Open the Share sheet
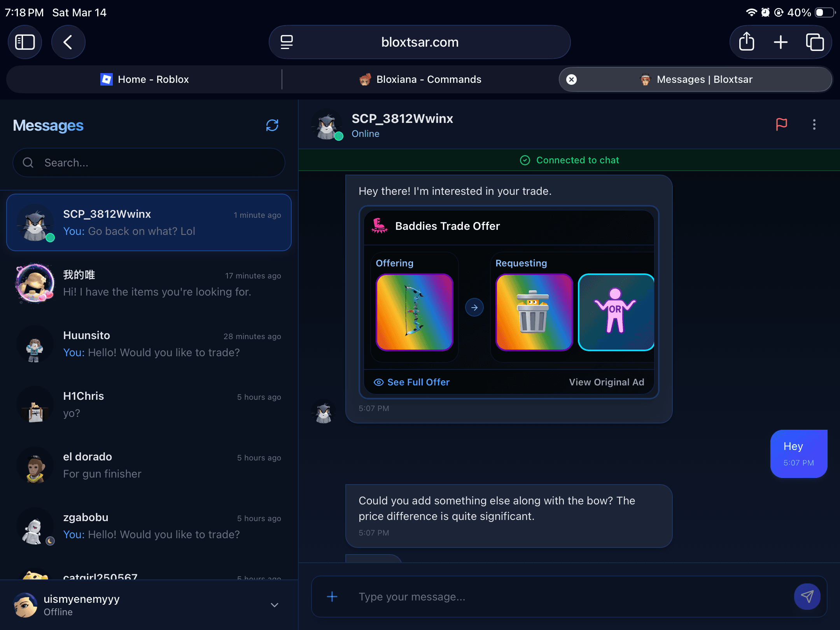This screenshot has height=630, width=840. click(746, 42)
